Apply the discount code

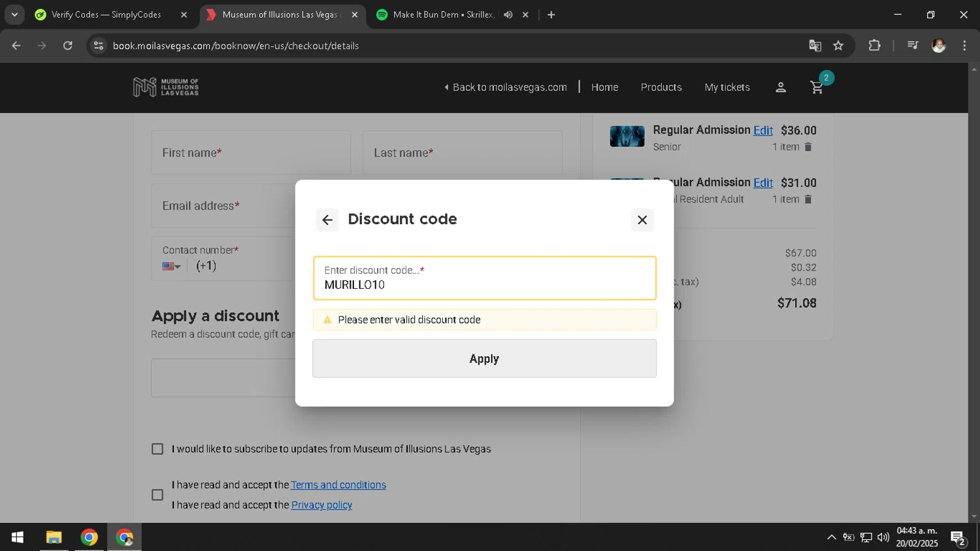click(484, 358)
